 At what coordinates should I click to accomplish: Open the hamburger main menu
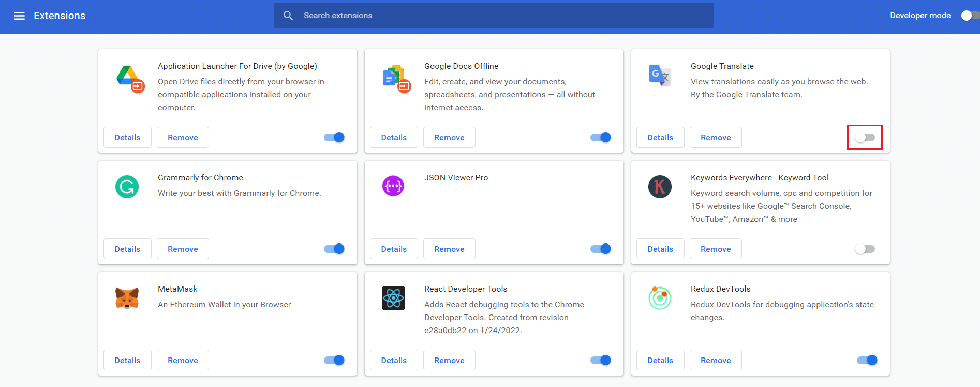point(19,16)
